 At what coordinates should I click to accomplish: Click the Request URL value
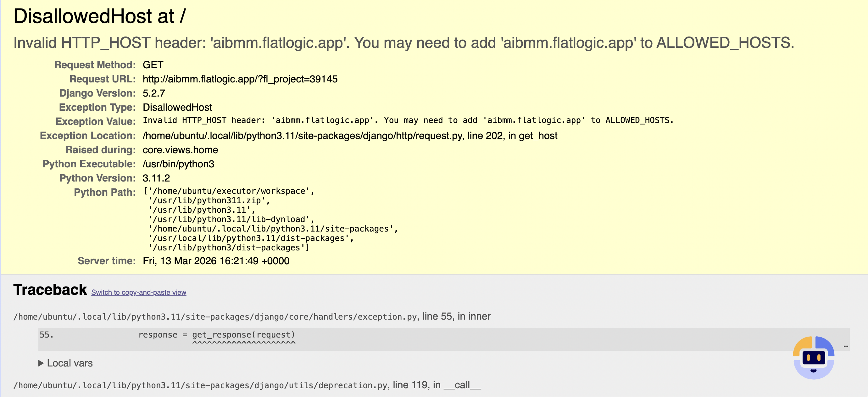coord(240,79)
